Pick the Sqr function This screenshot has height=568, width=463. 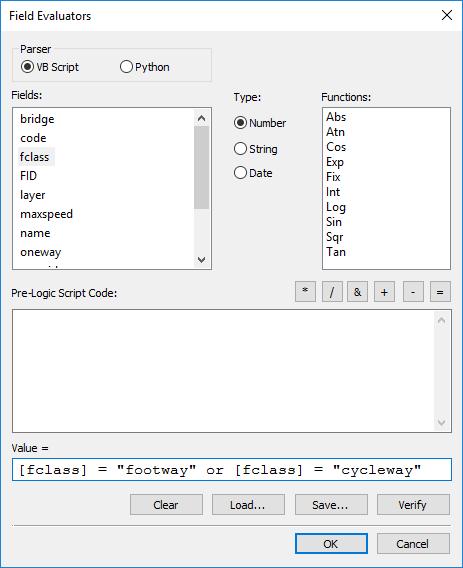click(334, 237)
